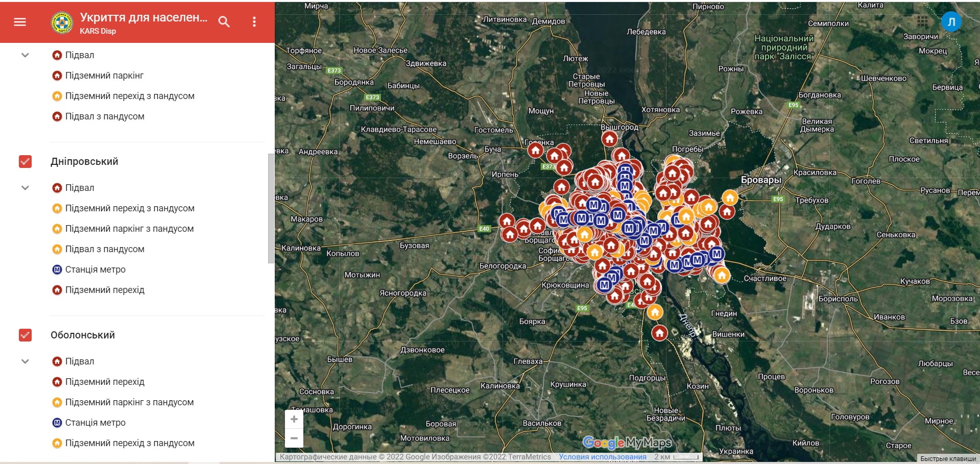Click the KARS Disp map logo
The height and width of the screenshot is (464, 980).
62,22
